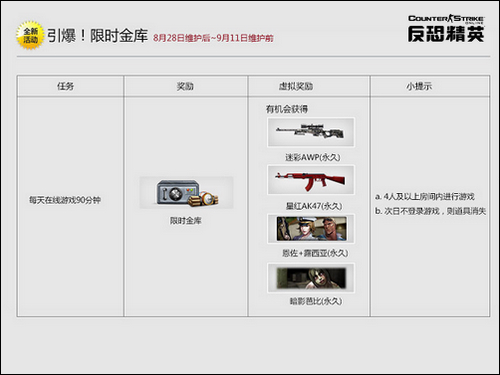The image size is (500, 375).
Task: Open the 暗影芭比 character thumbnail
Action: [x=311, y=278]
